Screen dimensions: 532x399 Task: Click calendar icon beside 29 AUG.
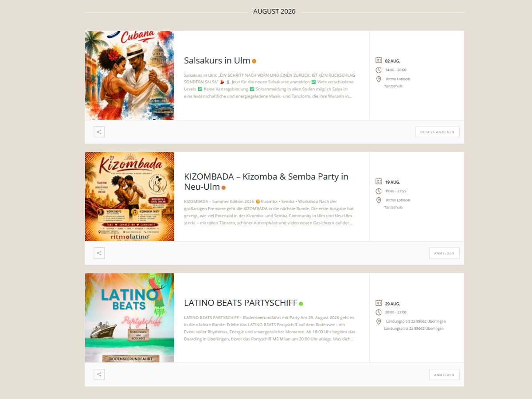tap(379, 303)
